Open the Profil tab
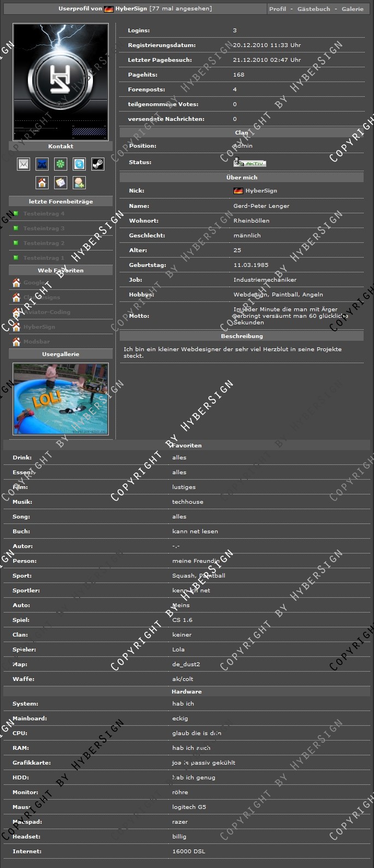Screen dimensions: 374x868 277,9
